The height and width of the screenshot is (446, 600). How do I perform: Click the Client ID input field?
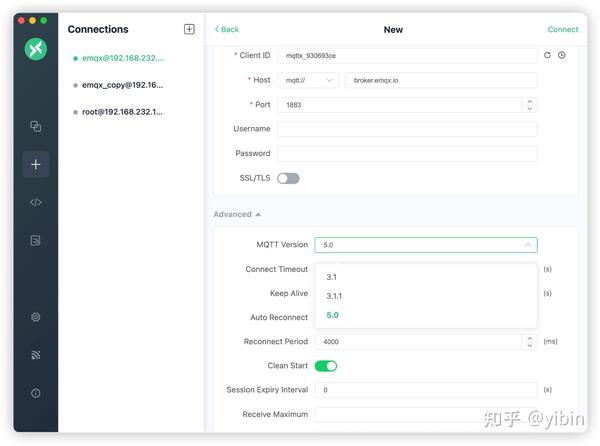407,56
